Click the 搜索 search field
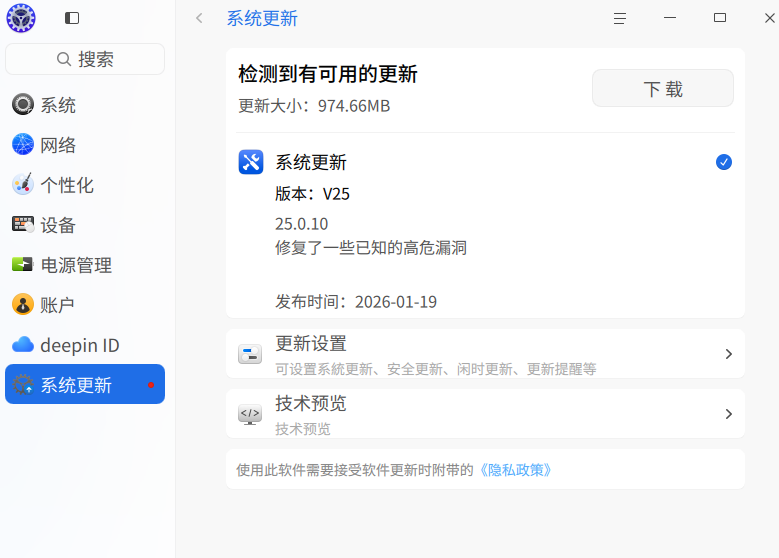This screenshot has height=558, width=779. point(85,59)
